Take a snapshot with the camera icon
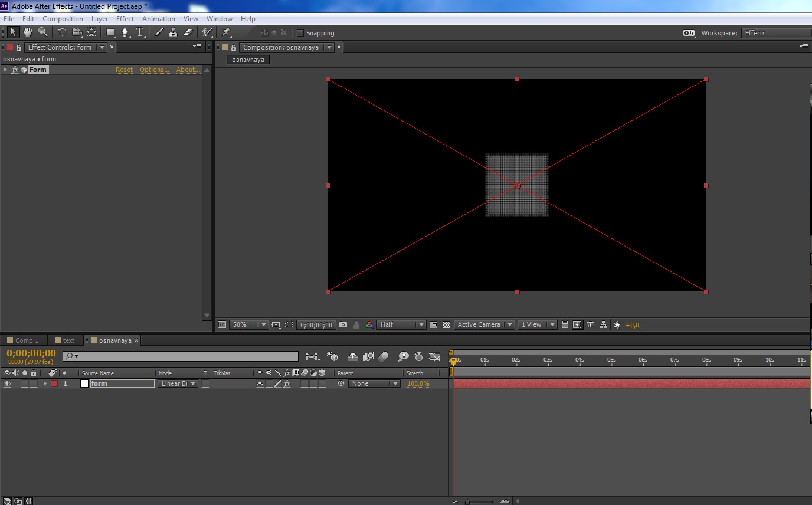The width and height of the screenshot is (812, 505). pos(343,324)
